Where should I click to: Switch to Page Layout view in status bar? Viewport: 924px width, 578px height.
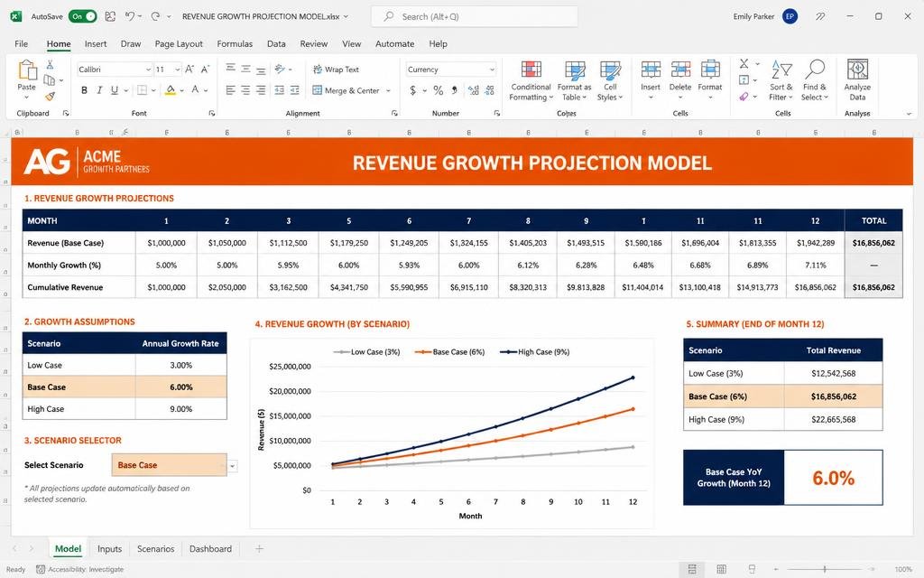[721, 569]
